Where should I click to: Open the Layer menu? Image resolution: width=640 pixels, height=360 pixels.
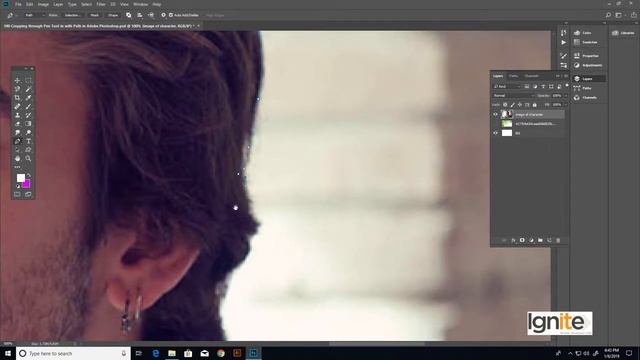pyautogui.click(x=58, y=4)
